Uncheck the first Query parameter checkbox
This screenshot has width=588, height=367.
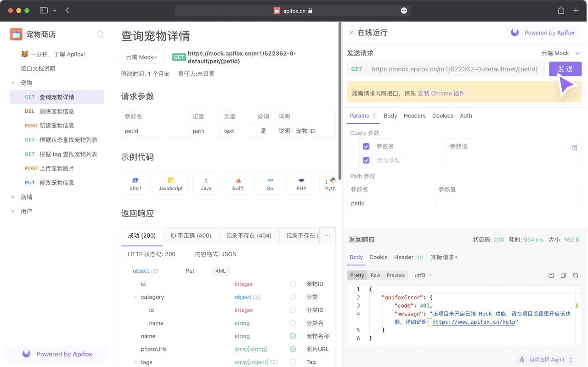(366, 146)
